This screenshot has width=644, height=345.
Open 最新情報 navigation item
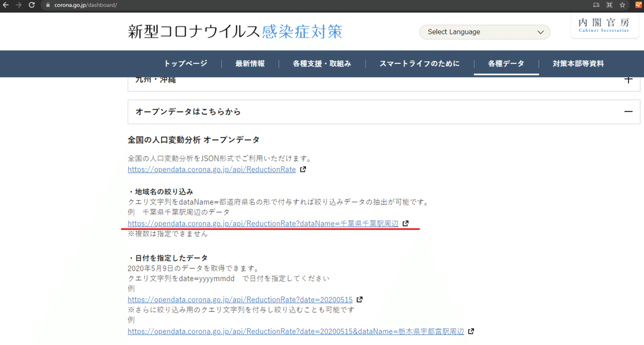click(250, 63)
